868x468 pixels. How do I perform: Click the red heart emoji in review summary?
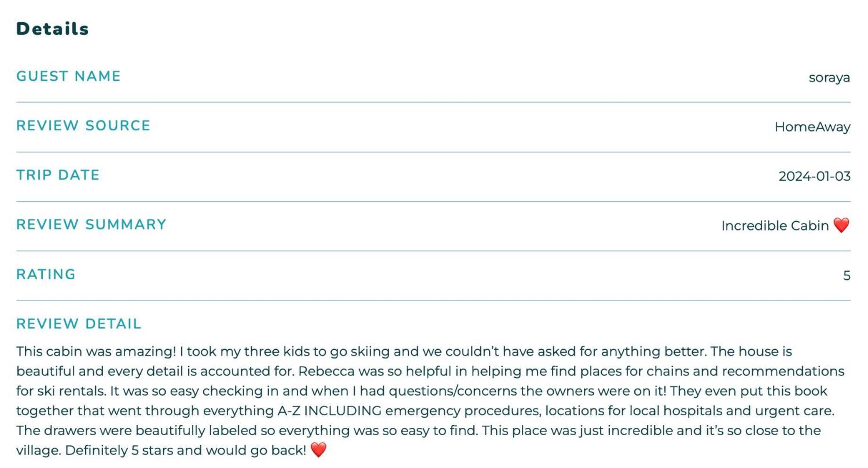point(841,226)
